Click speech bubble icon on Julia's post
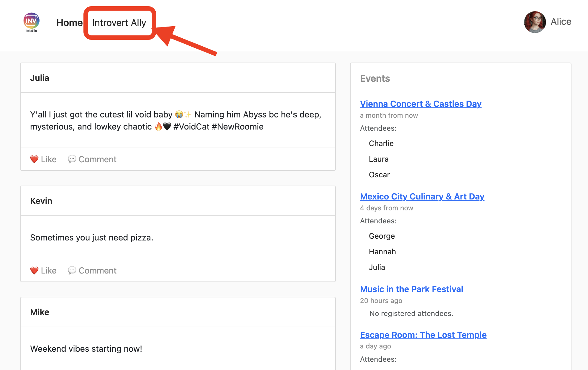The height and width of the screenshot is (370, 588). pyautogui.click(x=72, y=159)
